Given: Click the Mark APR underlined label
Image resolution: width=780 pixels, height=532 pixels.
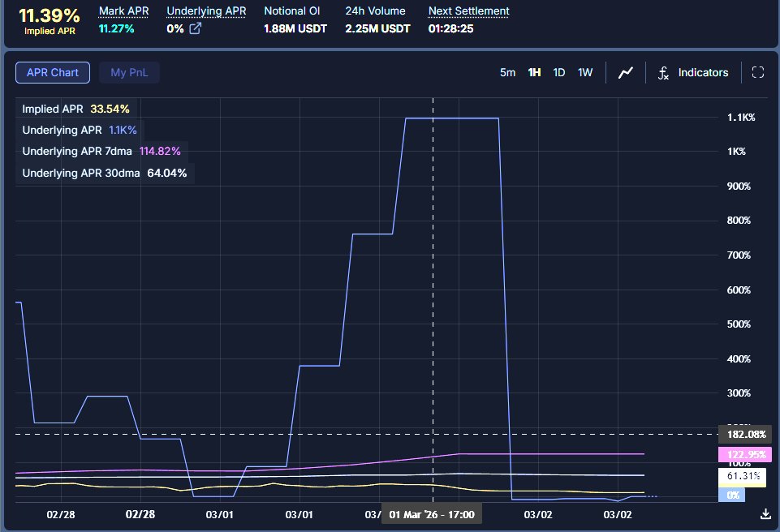Looking at the screenshot, I should tap(123, 11).
